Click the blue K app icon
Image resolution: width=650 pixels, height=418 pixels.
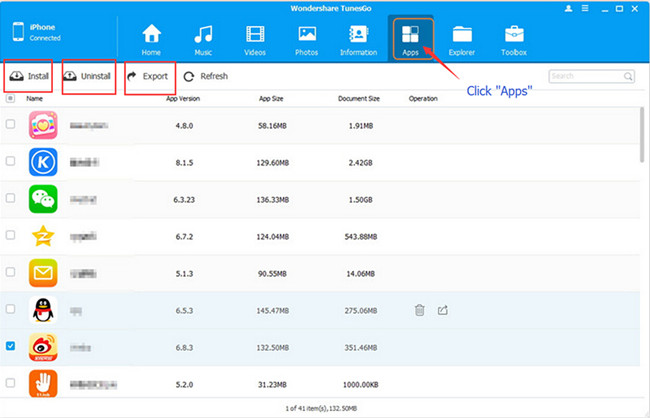coord(43,162)
